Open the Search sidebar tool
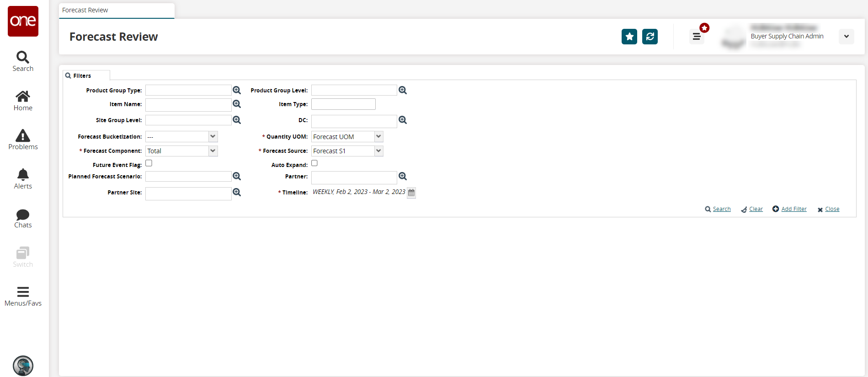868x377 pixels. click(x=23, y=61)
